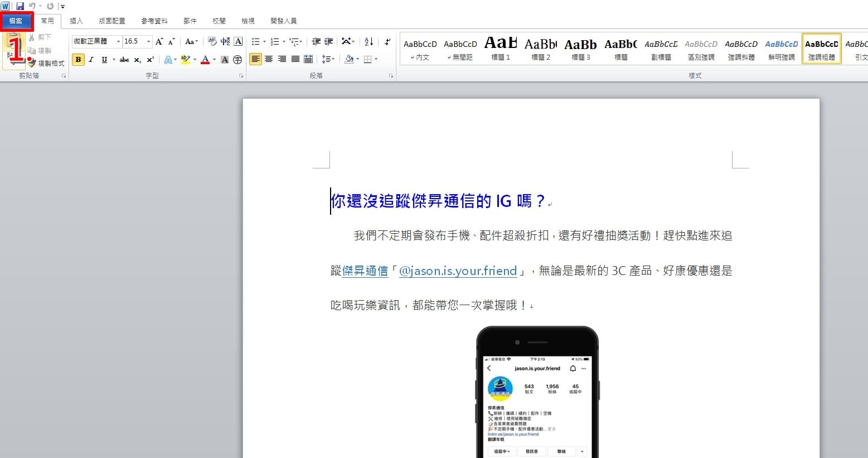The image size is (868, 458).
Task: Open the font size dropdown arrow
Action: pos(148,41)
